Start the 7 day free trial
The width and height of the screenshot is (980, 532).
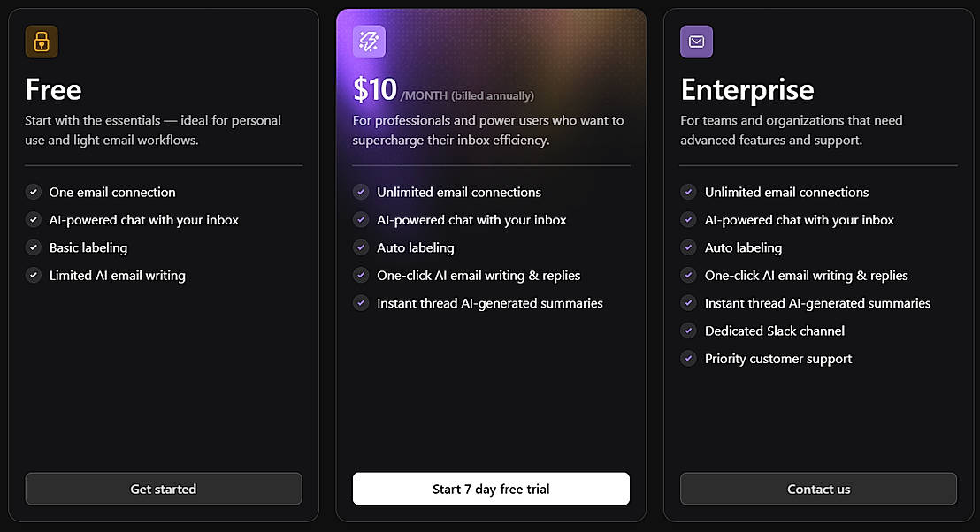point(491,489)
